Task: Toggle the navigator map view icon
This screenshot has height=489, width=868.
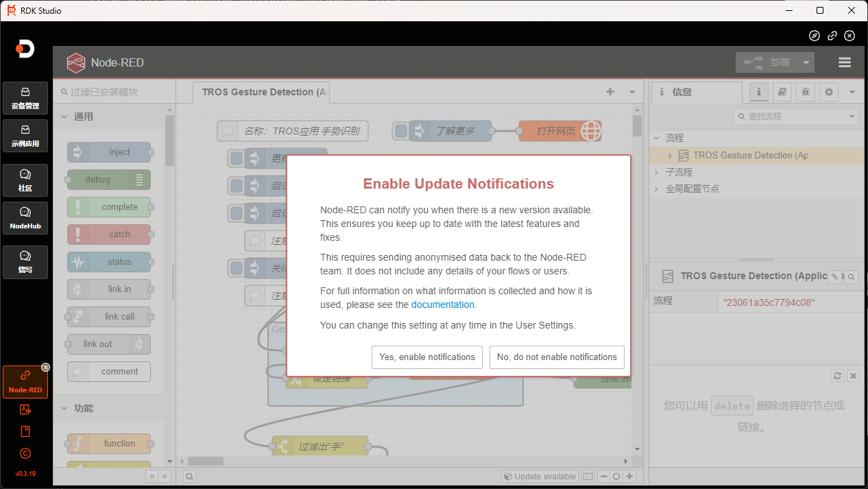Action: (x=588, y=477)
